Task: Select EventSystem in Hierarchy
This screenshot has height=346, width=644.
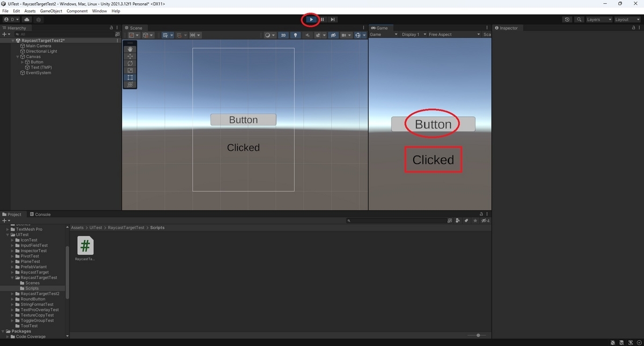Action: (38, 72)
